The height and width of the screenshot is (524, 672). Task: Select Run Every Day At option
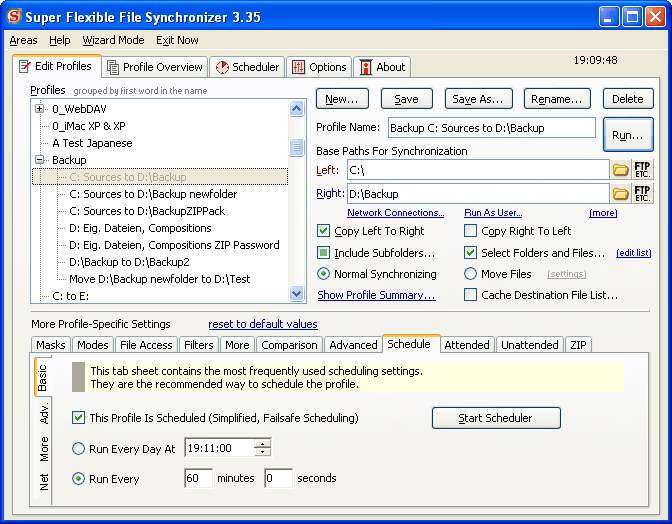coord(78,449)
